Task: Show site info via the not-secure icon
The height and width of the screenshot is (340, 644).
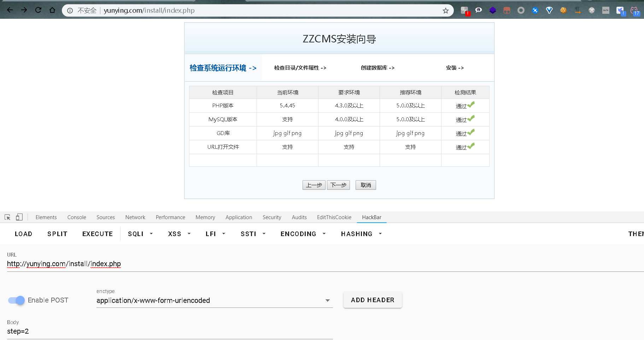Action: 70,11
